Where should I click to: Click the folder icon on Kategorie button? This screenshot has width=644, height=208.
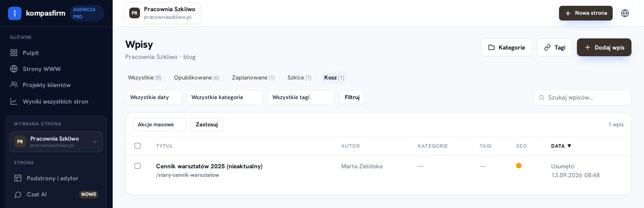coord(491,47)
